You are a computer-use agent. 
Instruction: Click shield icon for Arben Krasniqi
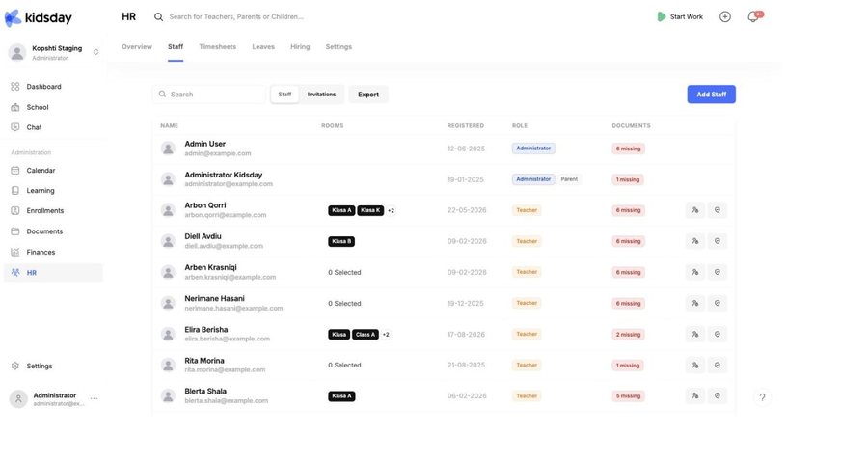point(718,272)
